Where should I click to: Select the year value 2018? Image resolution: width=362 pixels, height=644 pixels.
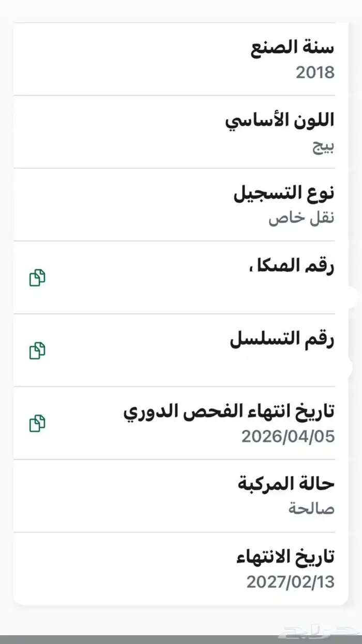pos(315,73)
